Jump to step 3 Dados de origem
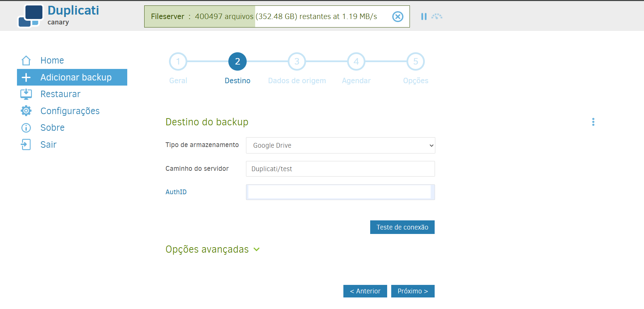The image size is (644, 309). click(297, 62)
